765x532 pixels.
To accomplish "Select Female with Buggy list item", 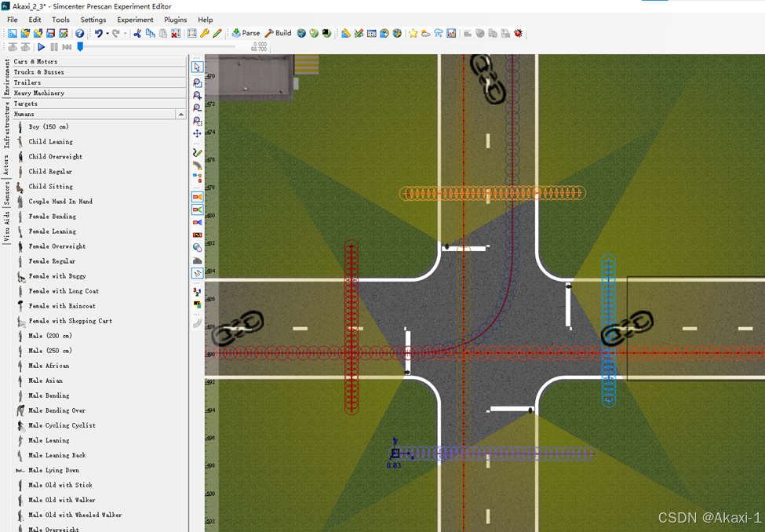I will 57,276.
